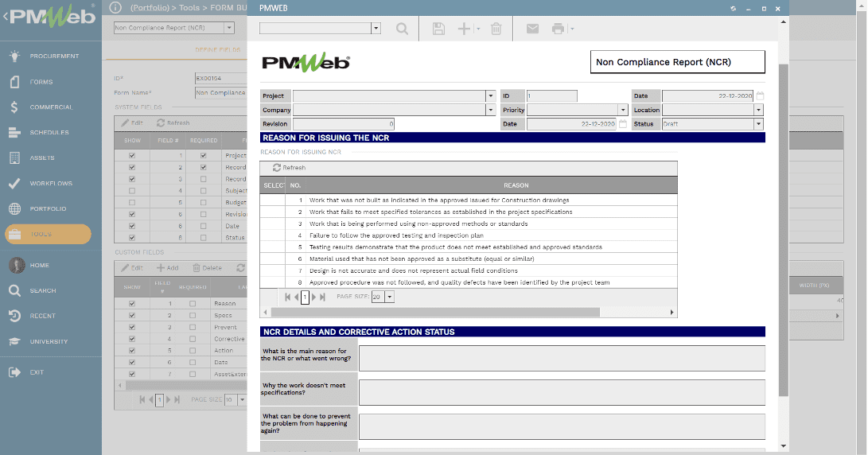The width and height of the screenshot is (868, 455).
Task: Click the add plus icon in PMWEB toolbar
Action: 464,29
